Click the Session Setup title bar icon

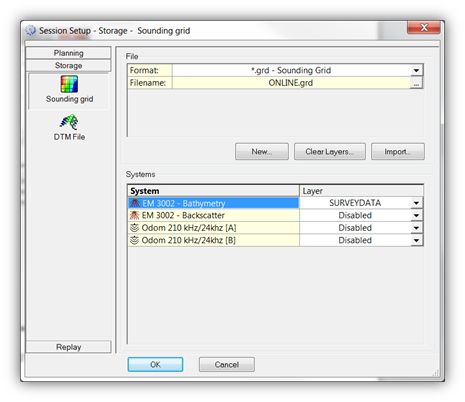pyautogui.click(x=31, y=31)
